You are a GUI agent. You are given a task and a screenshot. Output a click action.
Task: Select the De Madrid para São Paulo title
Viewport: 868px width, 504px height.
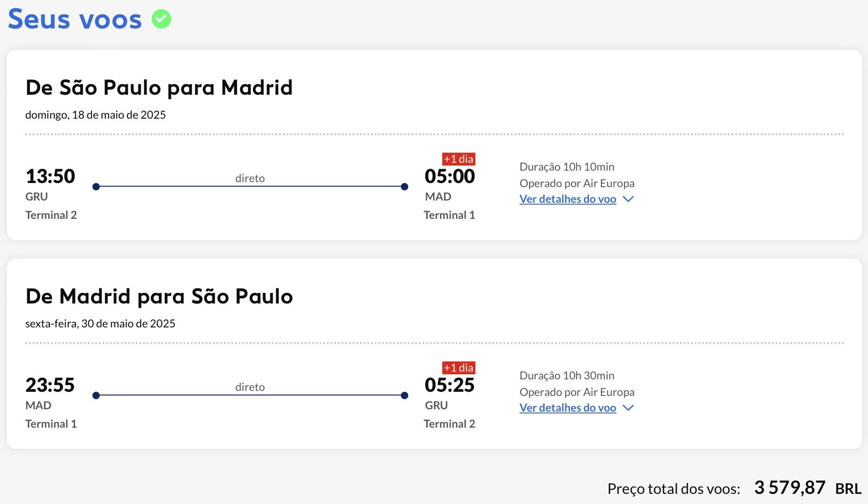(x=159, y=296)
